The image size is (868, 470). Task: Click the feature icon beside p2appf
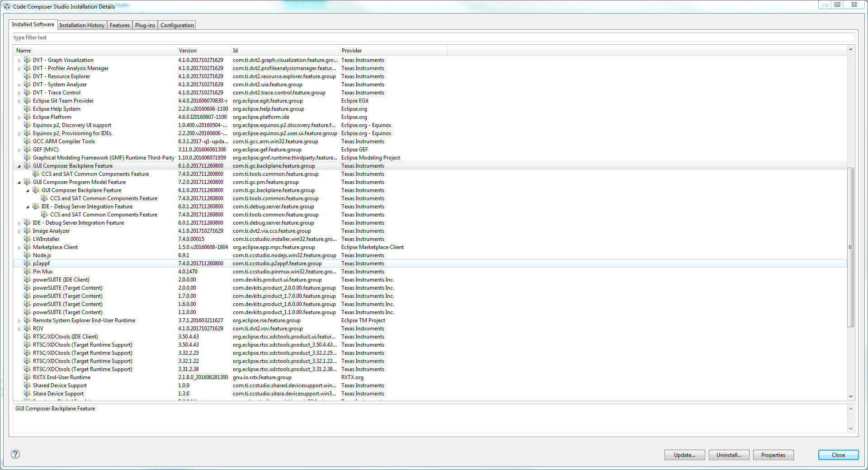(x=27, y=263)
